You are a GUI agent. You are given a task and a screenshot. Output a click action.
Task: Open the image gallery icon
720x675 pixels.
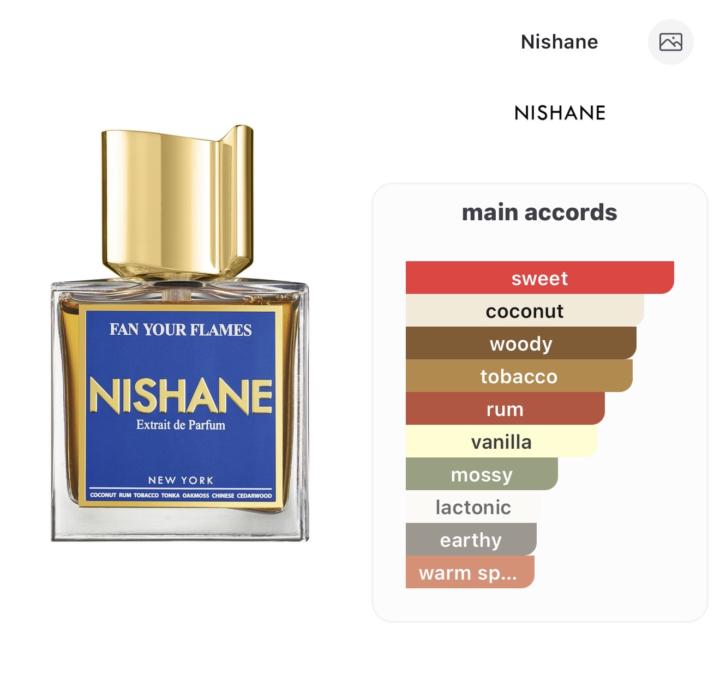point(670,42)
